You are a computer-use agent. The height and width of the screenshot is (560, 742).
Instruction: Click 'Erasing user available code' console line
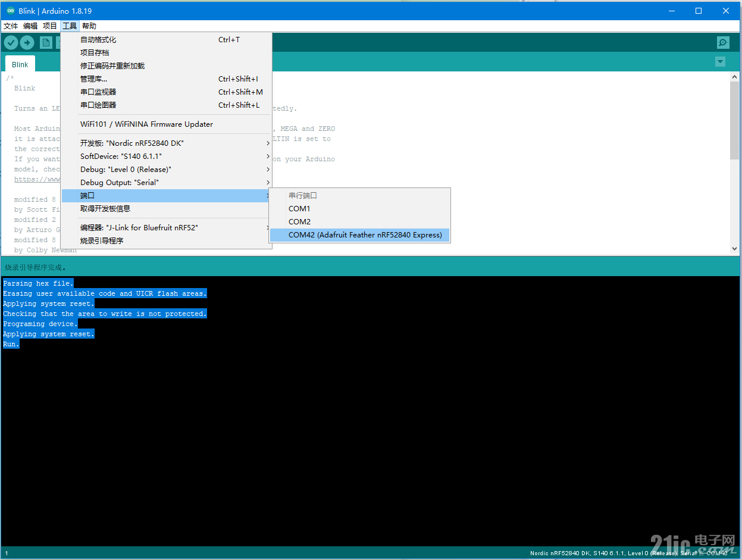105,293
